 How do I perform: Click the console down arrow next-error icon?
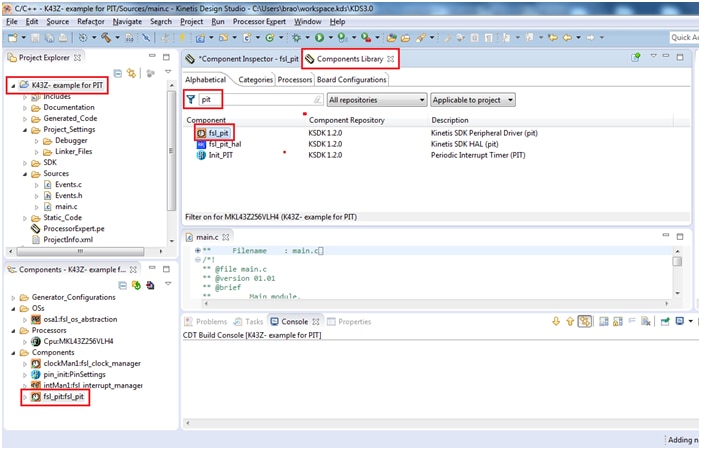556,321
